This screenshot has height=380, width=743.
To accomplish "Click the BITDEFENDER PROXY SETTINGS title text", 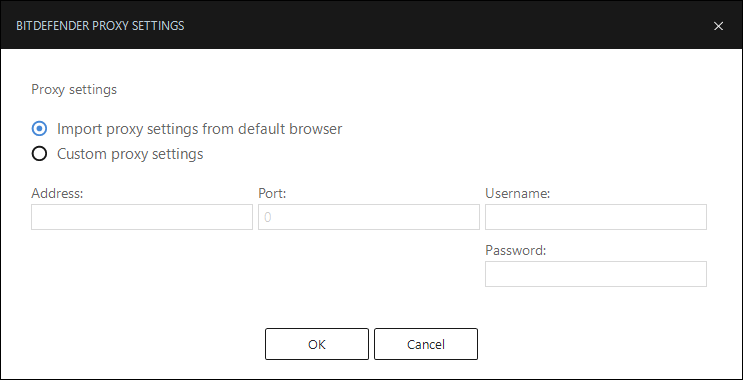I will (100, 26).
